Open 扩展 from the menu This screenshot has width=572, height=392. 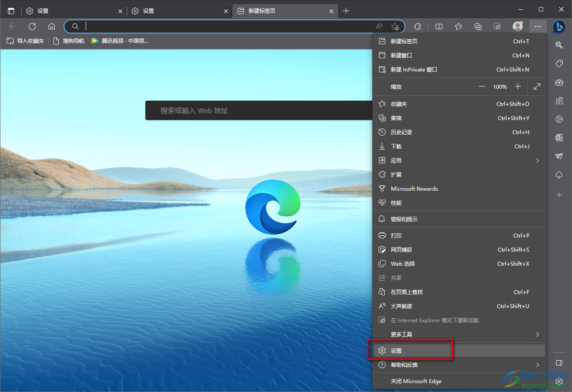[459, 174]
